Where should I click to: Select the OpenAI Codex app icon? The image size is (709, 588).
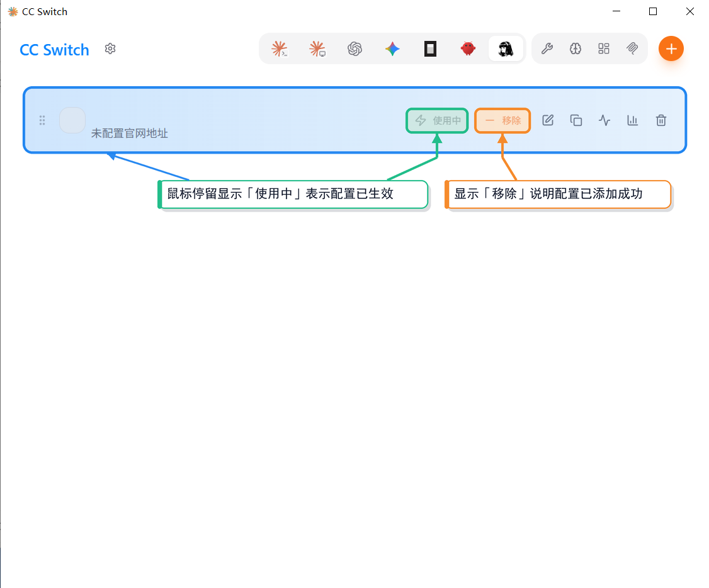(x=355, y=48)
